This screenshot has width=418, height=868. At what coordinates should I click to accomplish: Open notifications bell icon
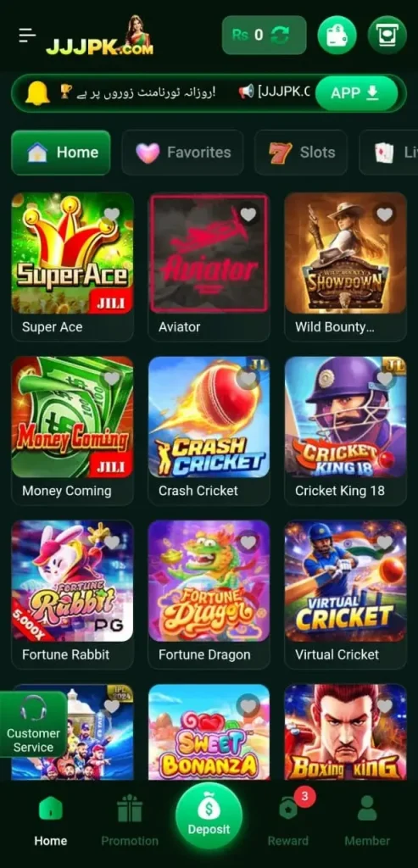pos(37,92)
